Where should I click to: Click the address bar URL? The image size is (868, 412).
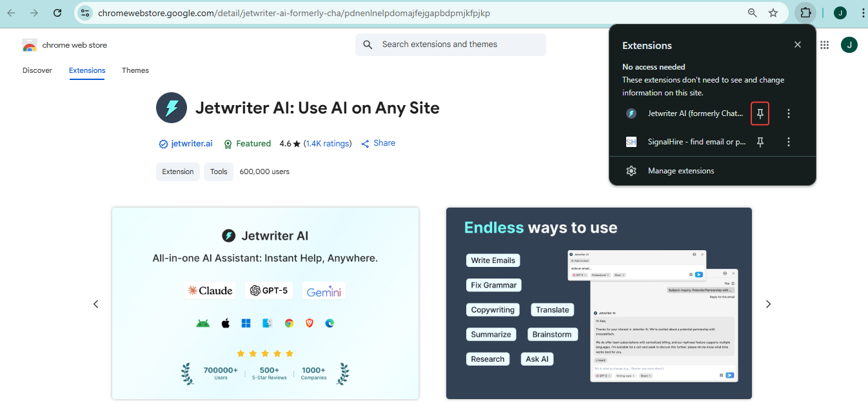point(293,13)
